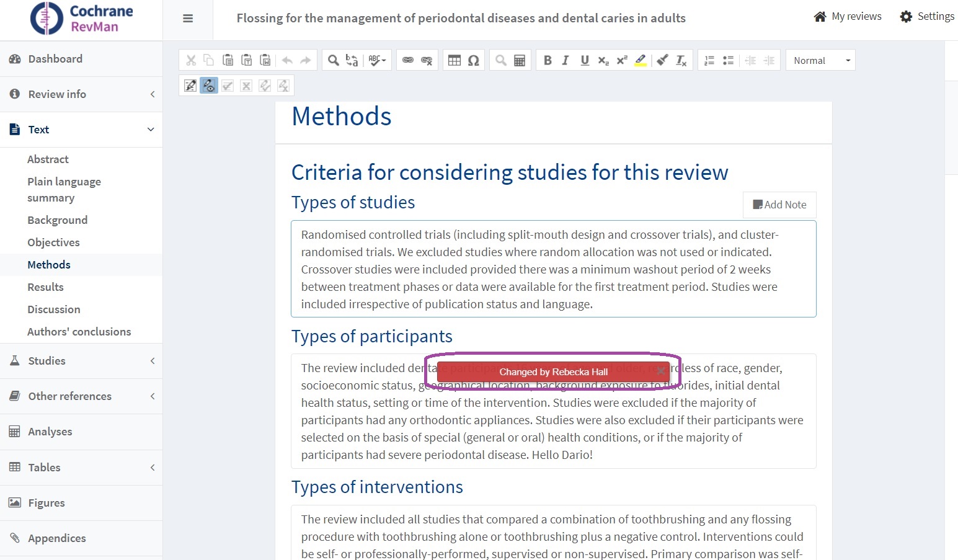Insert special character using the Omega icon

pyautogui.click(x=474, y=60)
